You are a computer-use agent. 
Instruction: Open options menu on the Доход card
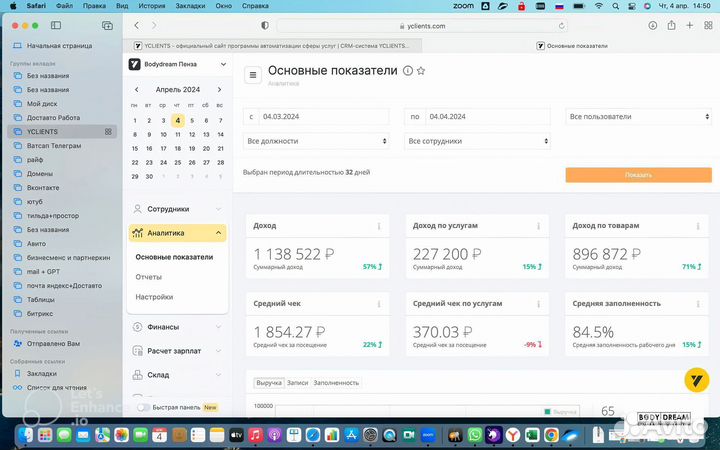(379, 226)
